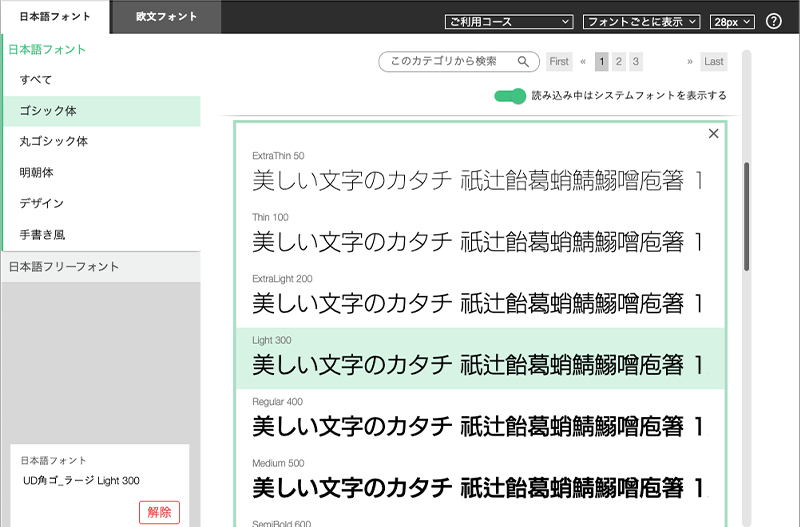800x527 pixels.
Task: Click the help question mark icon
Action: click(773, 21)
